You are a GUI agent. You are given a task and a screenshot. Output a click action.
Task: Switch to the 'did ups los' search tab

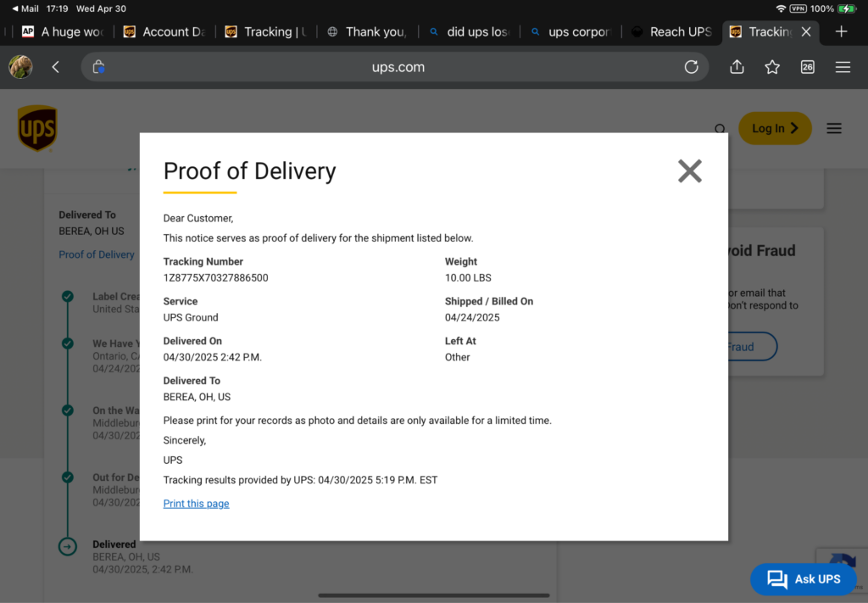pyautogui.click(x=470, y=31)
